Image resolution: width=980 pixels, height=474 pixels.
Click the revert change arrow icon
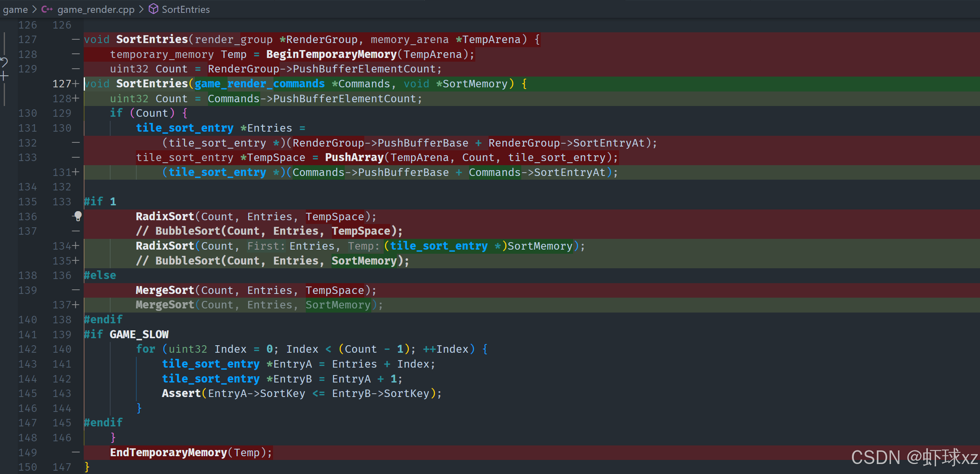tap(4, 63)
